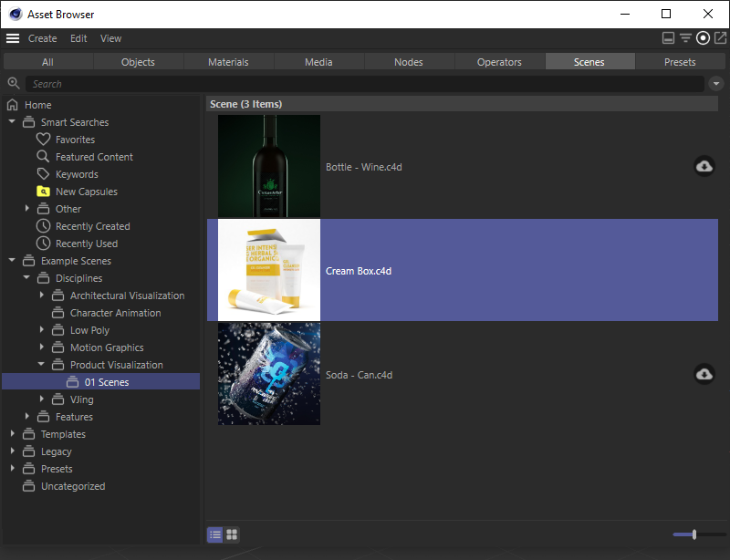Click the Scene (3 Items) header
The width and height of the screenshot is (730, 560).
(463, 104)
